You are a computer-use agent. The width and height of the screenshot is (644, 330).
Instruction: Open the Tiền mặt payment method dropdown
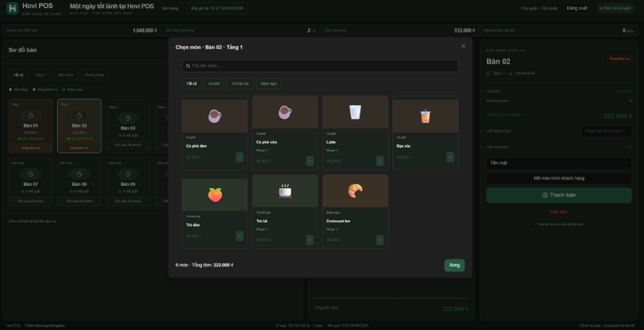point(559,163)
